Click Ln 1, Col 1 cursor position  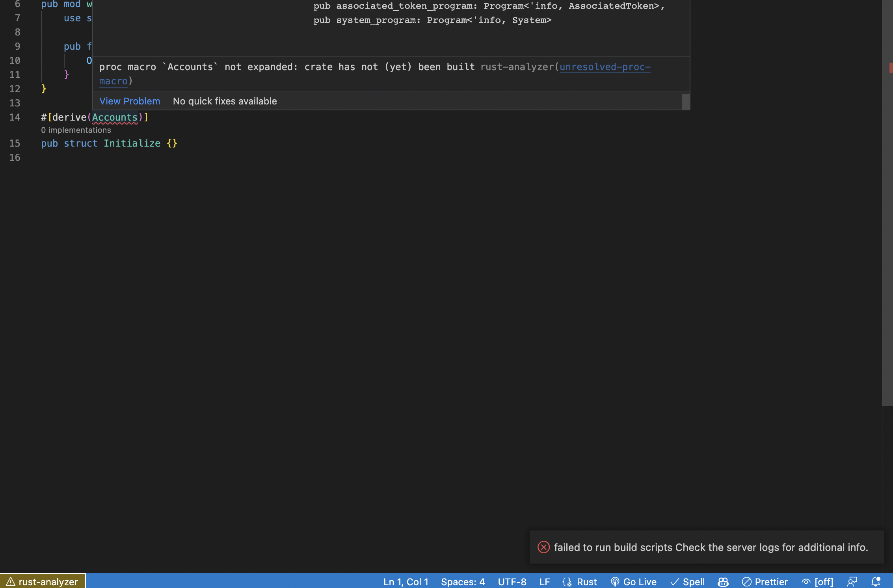coord(406,582)
